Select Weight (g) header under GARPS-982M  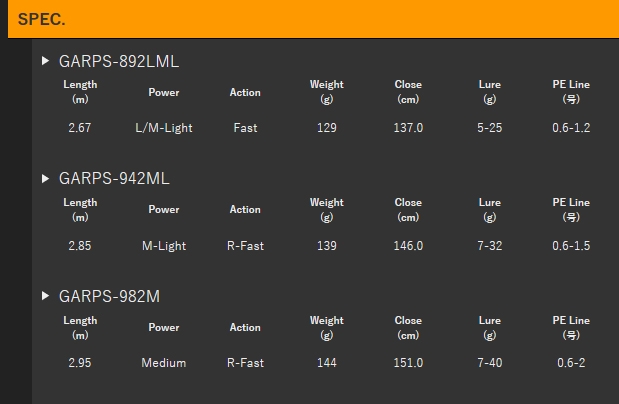click(x=327, y=328)
